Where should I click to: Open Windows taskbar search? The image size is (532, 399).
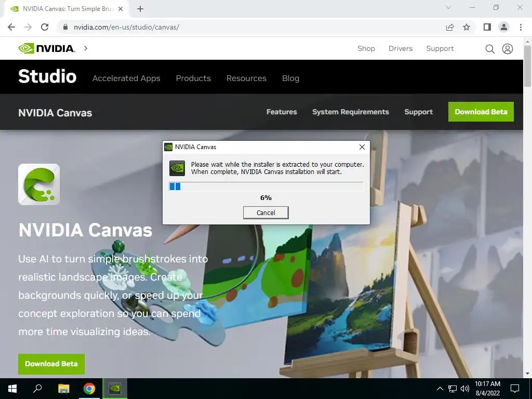(37, 389)
